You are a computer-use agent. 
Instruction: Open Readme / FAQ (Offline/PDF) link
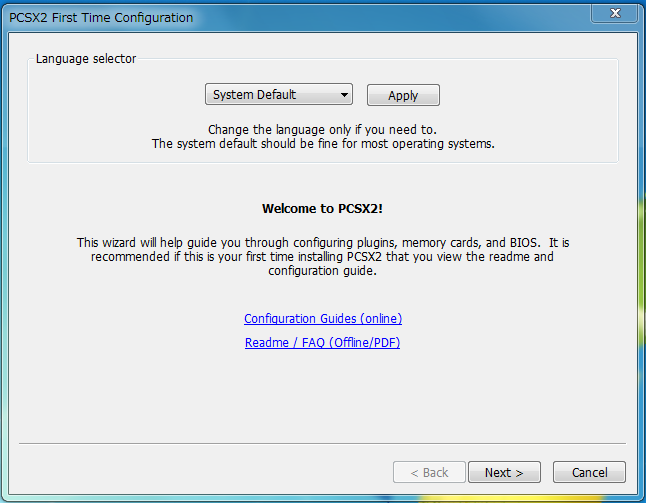click(322, 342)
